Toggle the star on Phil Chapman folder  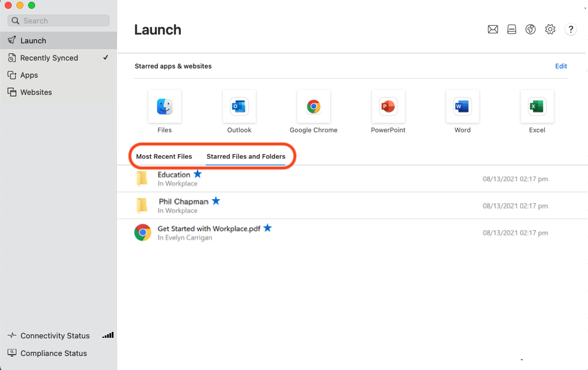point(216,201)
